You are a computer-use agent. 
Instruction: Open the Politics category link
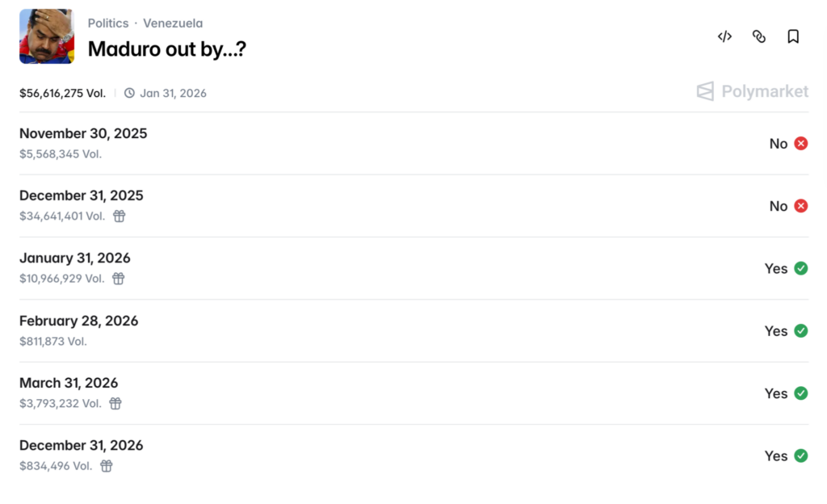tap(108, 23)
